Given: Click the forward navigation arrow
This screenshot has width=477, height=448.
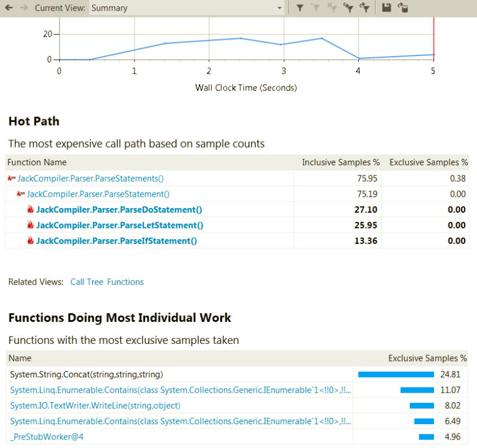Looking at the screenshot, I should point(23,8).
